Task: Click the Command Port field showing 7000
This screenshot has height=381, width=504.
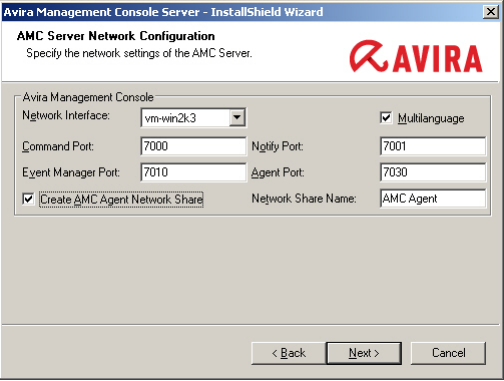Action: [x=193, y=146]
